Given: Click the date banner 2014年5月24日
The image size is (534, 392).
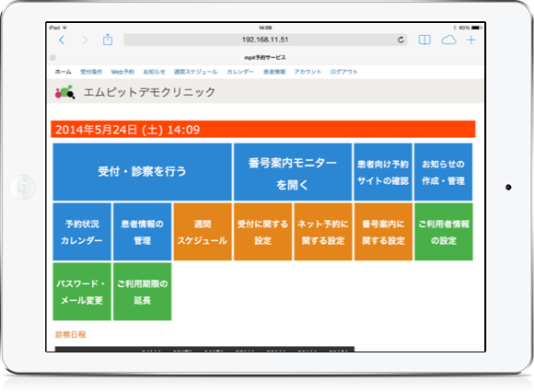Looking at the screenshot, I should 263,130.
